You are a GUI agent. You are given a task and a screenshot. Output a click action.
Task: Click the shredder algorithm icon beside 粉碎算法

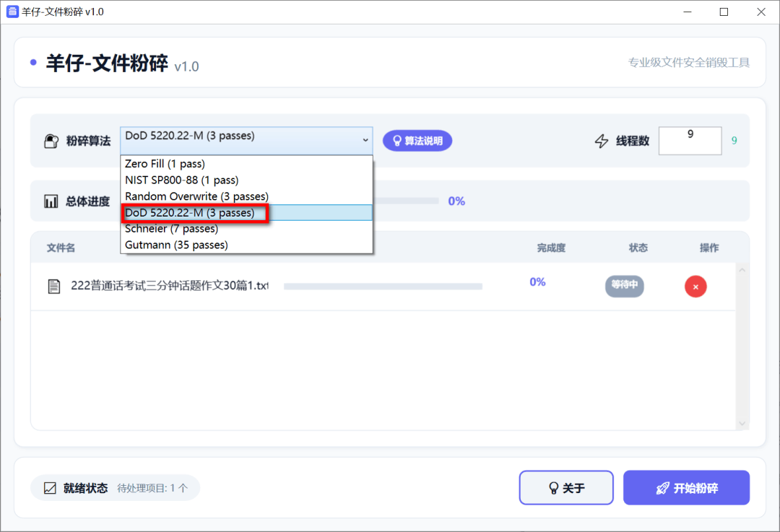point(51,141)
